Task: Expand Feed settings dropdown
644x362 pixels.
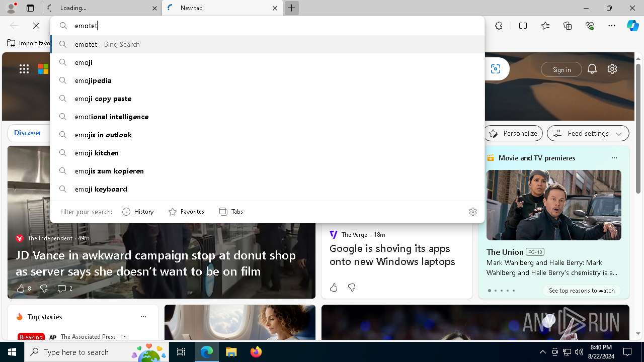Action: click(588, 133)
